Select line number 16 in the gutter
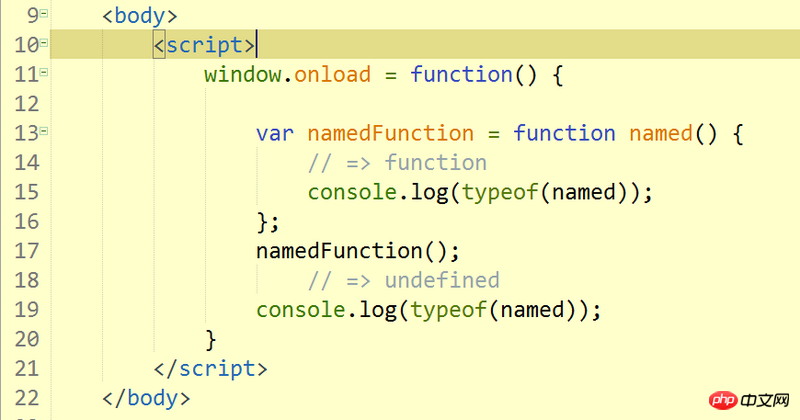Image resolution: width=800 pixels, height=420 pixels. click(x=27, y=221)
